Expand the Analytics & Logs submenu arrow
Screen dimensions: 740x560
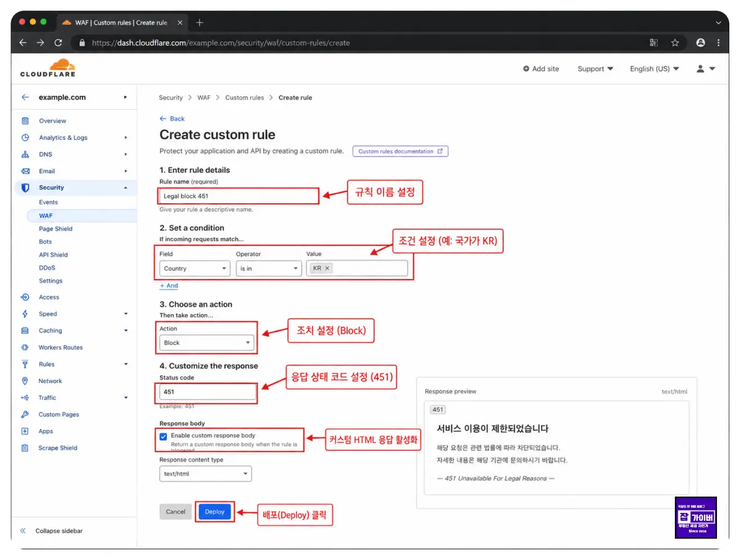[x=126, y=137]
